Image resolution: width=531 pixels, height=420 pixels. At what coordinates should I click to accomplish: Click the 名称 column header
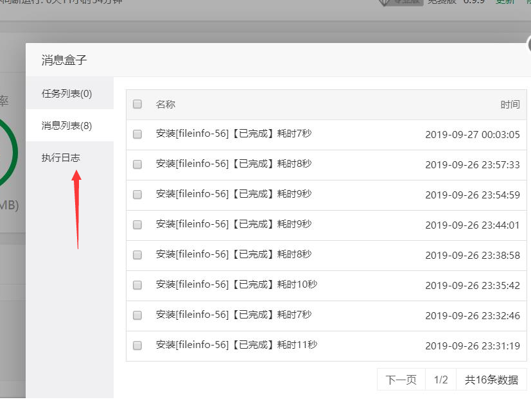(165, 104)
